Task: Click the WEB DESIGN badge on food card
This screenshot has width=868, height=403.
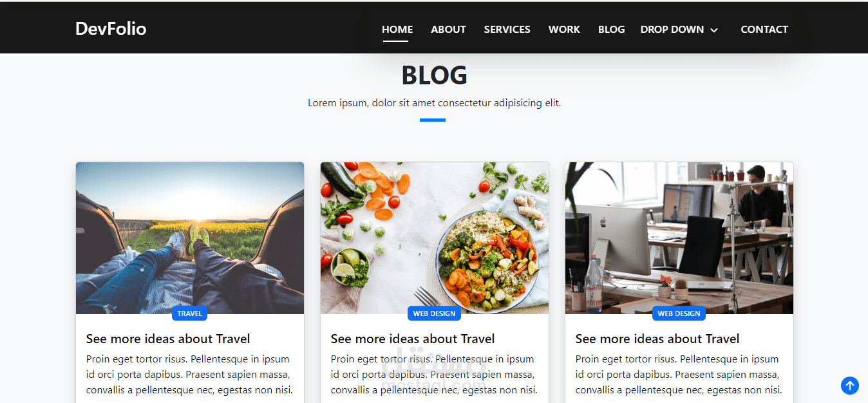Action: tap(434, 314)
